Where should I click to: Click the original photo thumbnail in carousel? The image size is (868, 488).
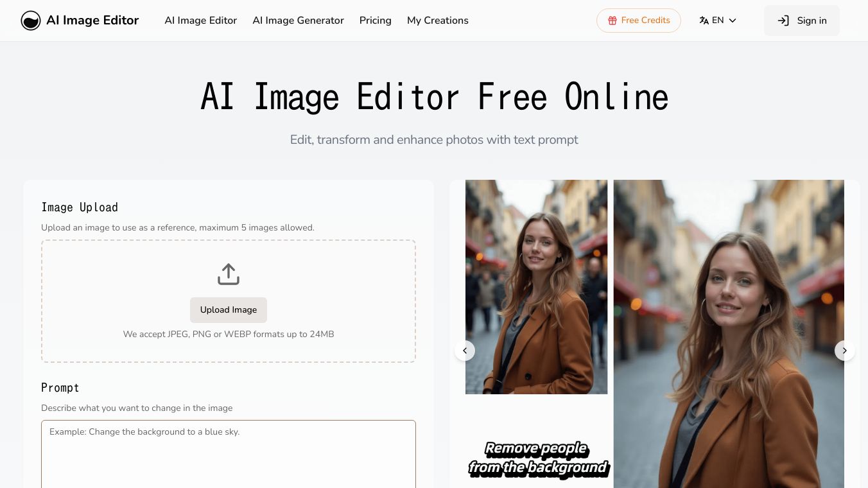pos(536,287)
